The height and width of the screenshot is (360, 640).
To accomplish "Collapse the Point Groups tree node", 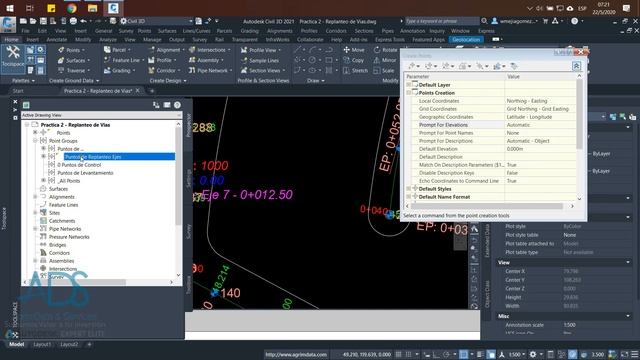I will point(35,140).
